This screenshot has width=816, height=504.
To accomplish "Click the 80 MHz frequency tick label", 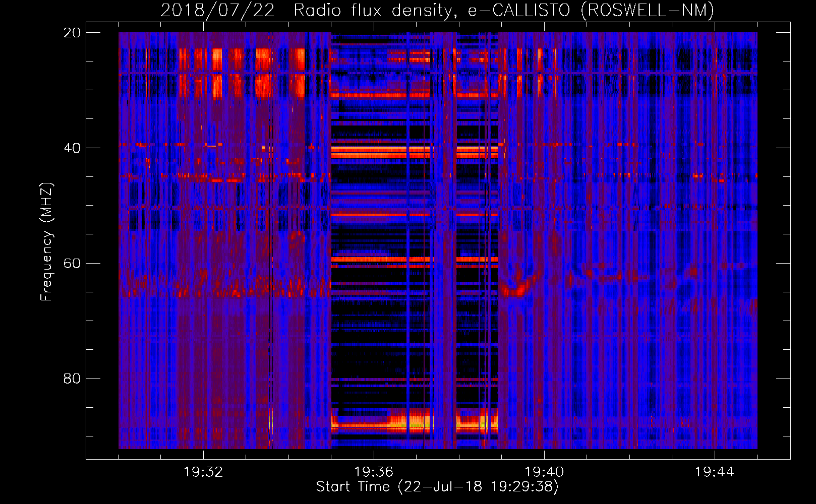I will click(x=72, y=379).
